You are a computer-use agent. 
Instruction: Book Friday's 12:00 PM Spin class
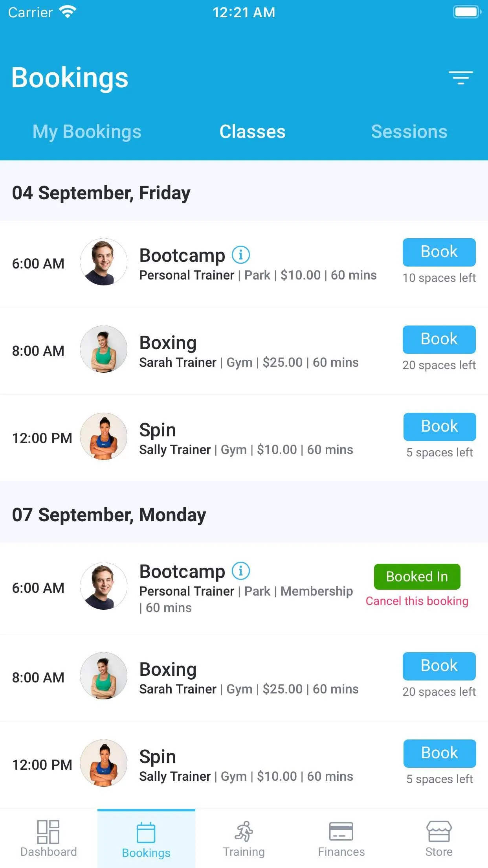(x=439, y=427)
